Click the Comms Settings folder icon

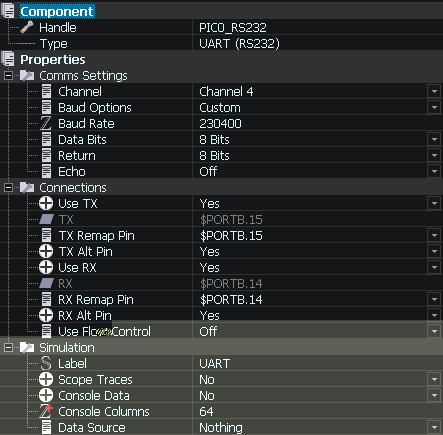pos(27,75)
